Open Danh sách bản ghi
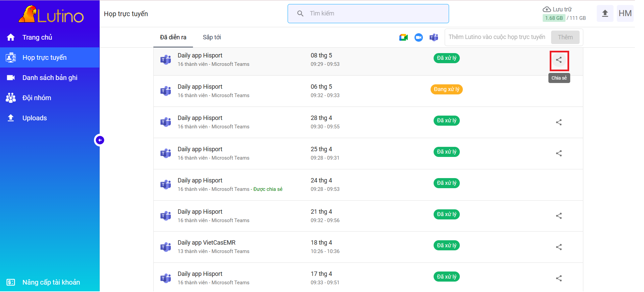 click(50, 78)
